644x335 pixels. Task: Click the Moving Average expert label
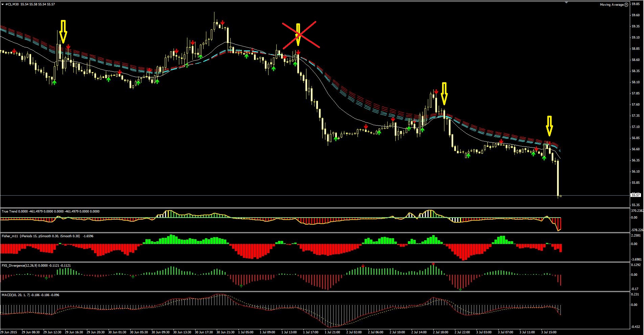(612, 5)
